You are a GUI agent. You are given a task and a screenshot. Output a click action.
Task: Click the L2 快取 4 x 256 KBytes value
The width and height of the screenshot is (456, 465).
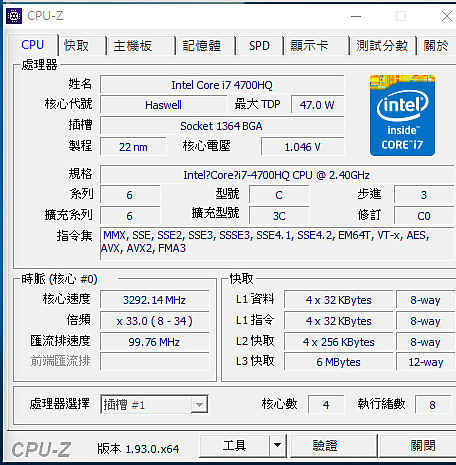click(x=339, y=342)
